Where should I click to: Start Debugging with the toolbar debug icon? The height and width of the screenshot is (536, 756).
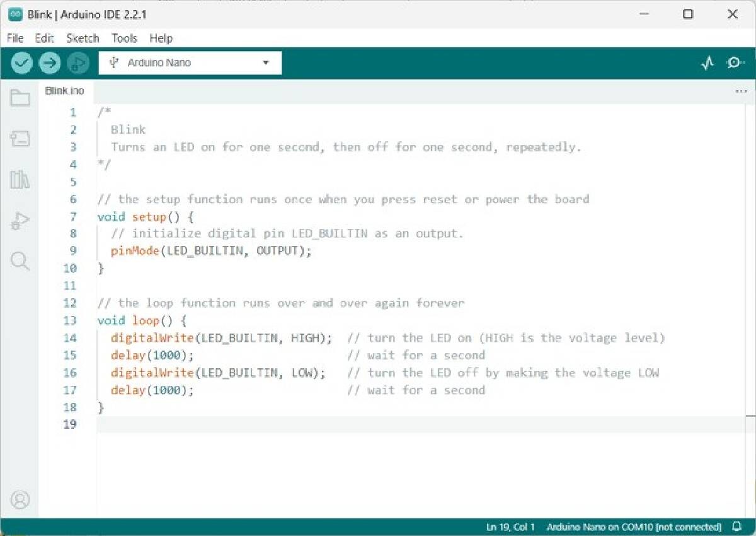click(x=77, y=62)
